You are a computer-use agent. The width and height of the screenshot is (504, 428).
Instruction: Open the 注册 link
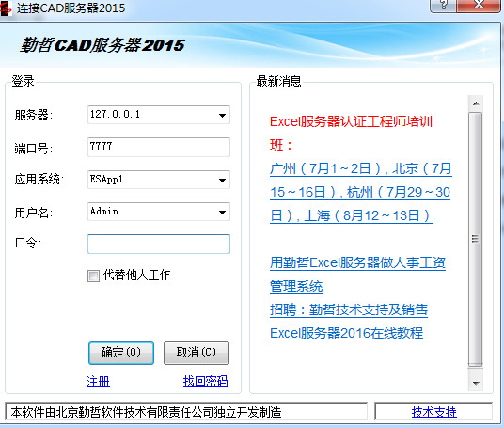(99, 381)
